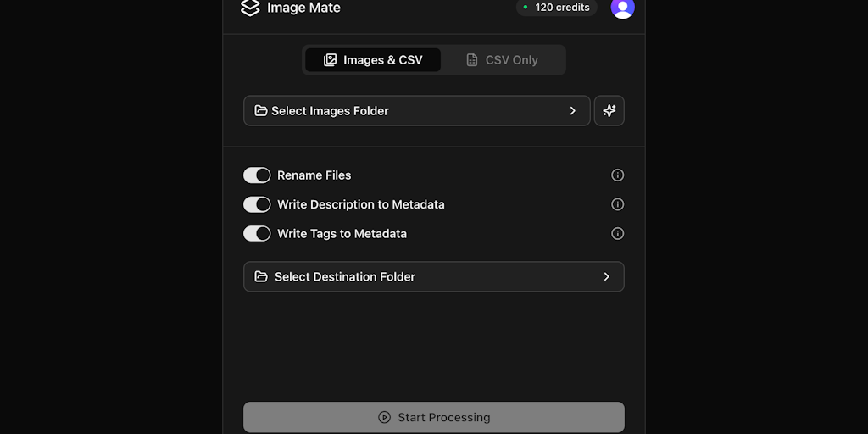The image size is (868, 434).
Task: Turn off Write Tags to Metadata switch
Action: [x=257, y=234]
